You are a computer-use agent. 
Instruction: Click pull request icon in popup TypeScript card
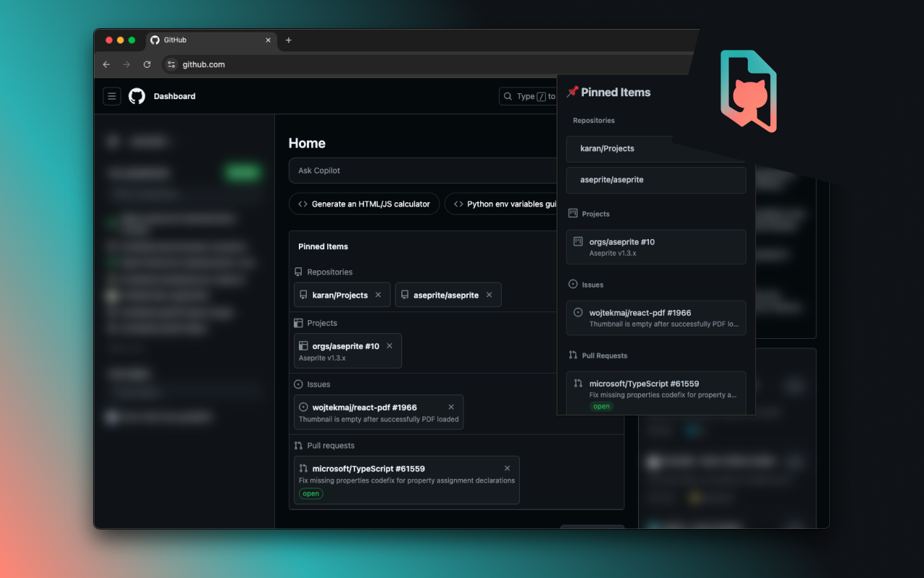pyautogui.click(x=577, y=383)
